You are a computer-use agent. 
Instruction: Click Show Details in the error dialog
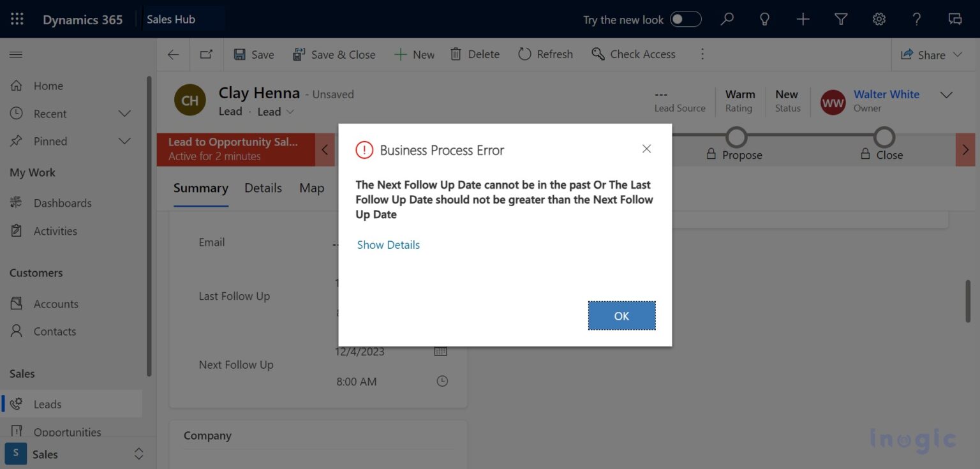pos(388,244)
